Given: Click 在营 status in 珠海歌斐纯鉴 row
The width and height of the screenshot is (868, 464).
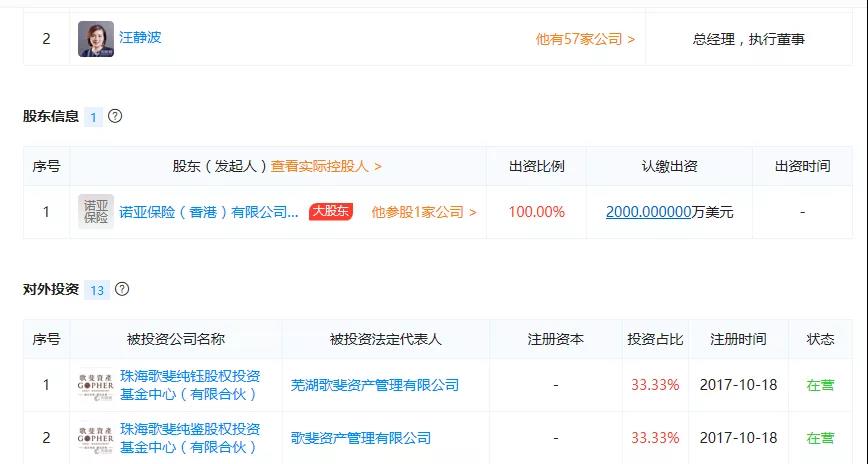Looking at the screenshot, I should click(820, 438).
